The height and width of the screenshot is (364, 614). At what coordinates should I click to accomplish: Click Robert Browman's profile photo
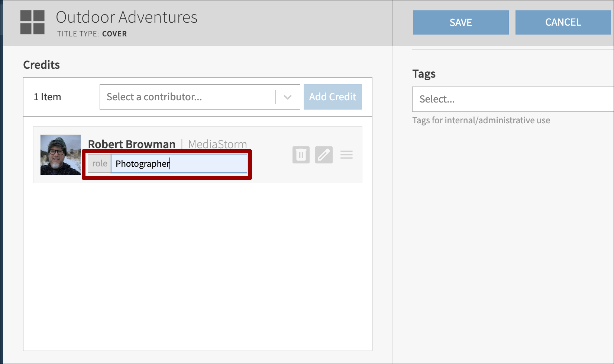pyautogui.click(x=61, y=155)
